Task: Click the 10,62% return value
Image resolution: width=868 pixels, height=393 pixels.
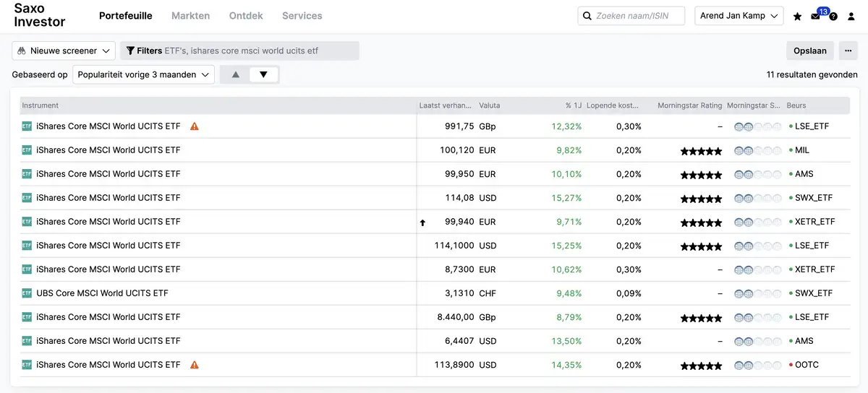Action: pos(566,269)
